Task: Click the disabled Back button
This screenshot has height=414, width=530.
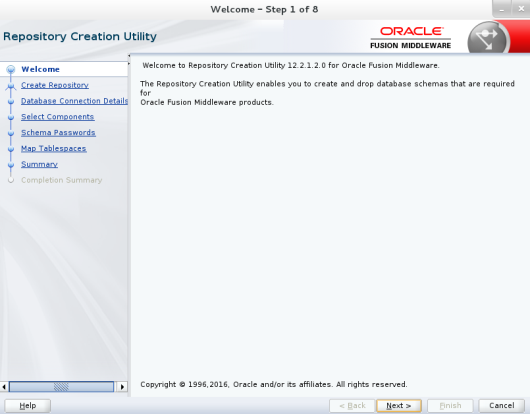Action: pyautogui.click(x=352, y=406)
